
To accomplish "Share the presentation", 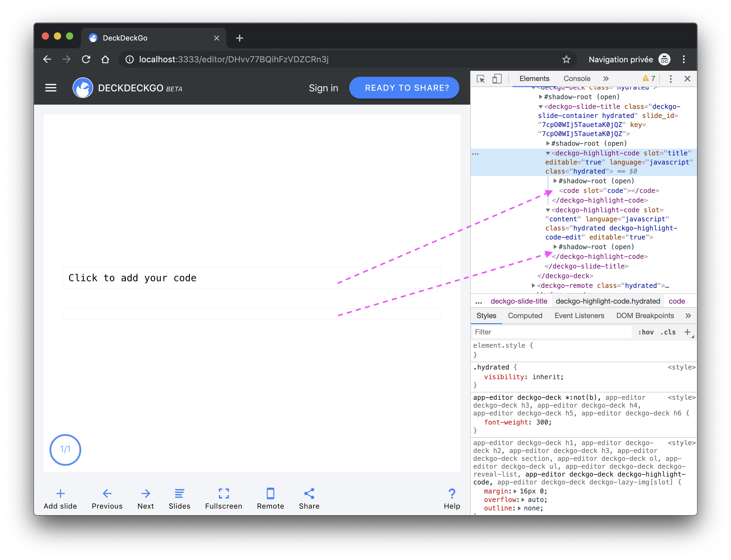I will point(309,498).
